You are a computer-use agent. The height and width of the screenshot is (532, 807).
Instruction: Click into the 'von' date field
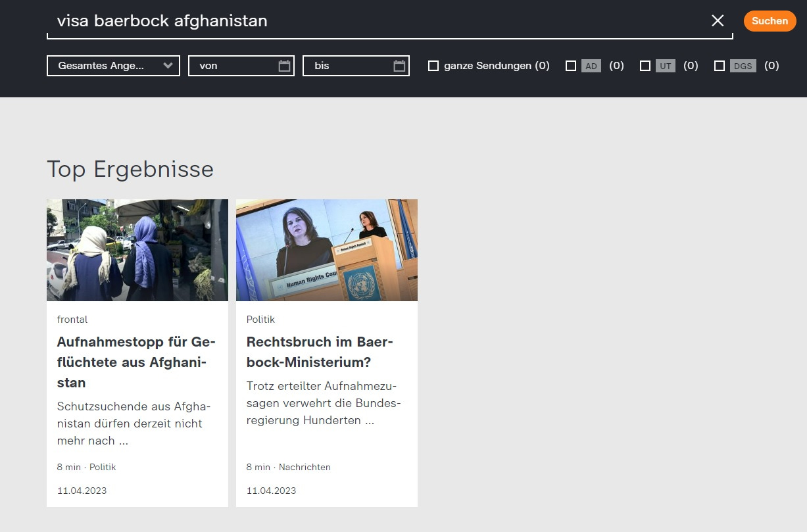click(241, 66)
